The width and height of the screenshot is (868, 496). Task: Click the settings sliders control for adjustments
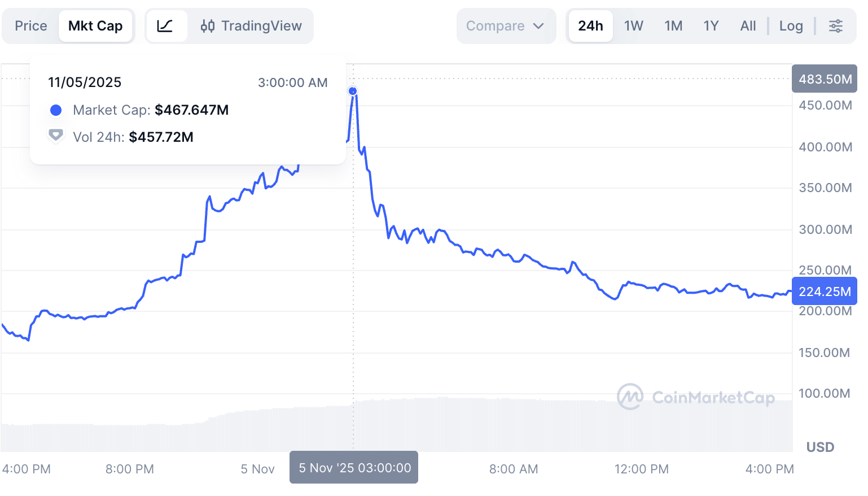pyautogui.click(x=836, y=25)
